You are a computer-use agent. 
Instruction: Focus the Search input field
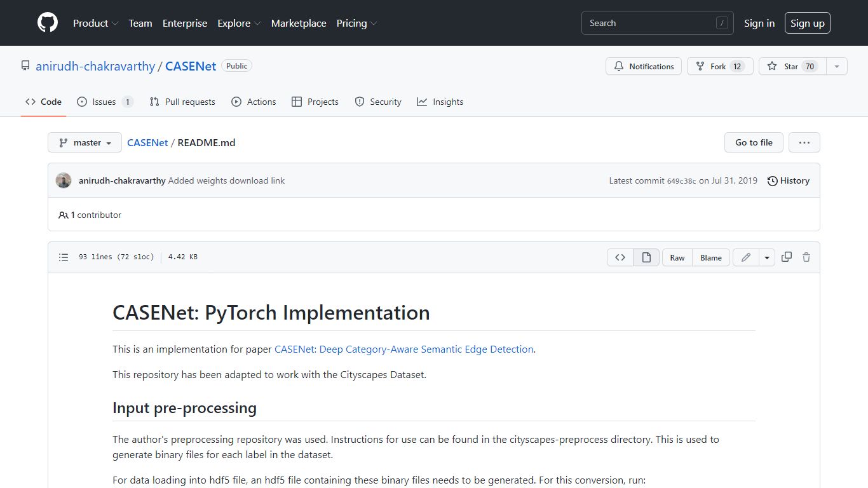coord(658,23)
